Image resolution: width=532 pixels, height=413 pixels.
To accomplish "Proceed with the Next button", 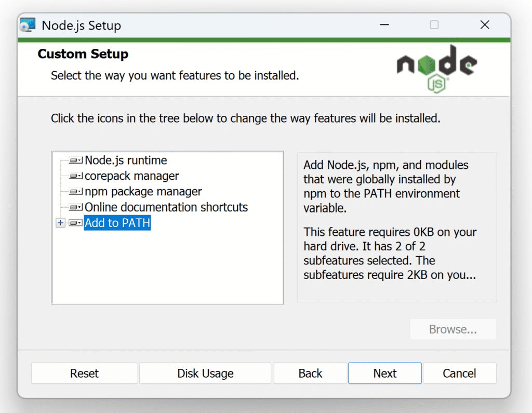I will [x=385, y=374].
